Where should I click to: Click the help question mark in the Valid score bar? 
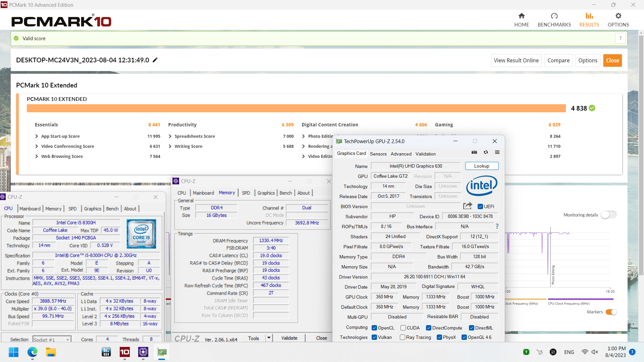(621, 38)
